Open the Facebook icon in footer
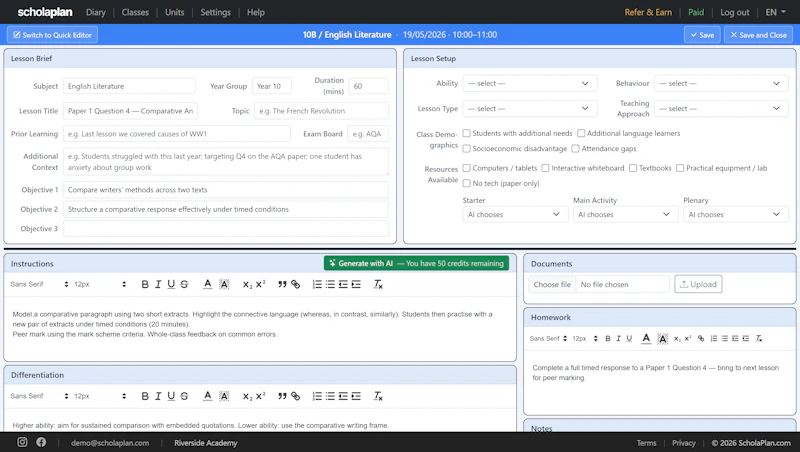The height and width of the screenshot is (452, 800). [41, 442]
